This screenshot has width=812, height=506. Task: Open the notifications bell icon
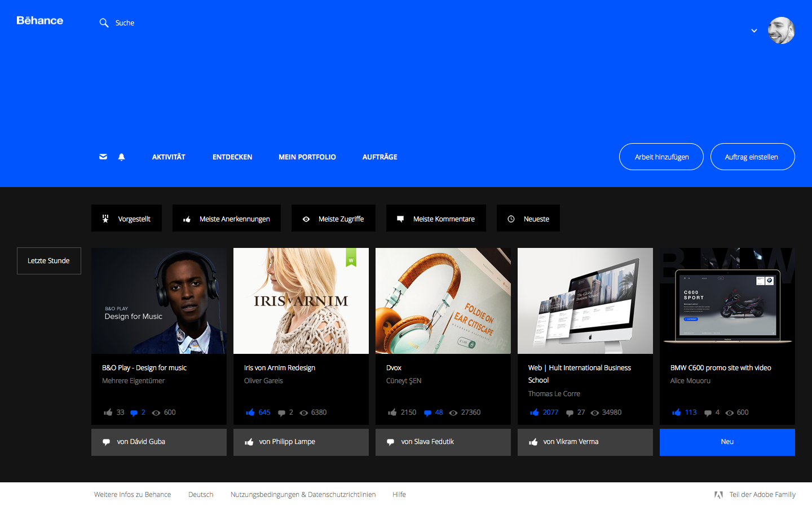pos(122,157)
